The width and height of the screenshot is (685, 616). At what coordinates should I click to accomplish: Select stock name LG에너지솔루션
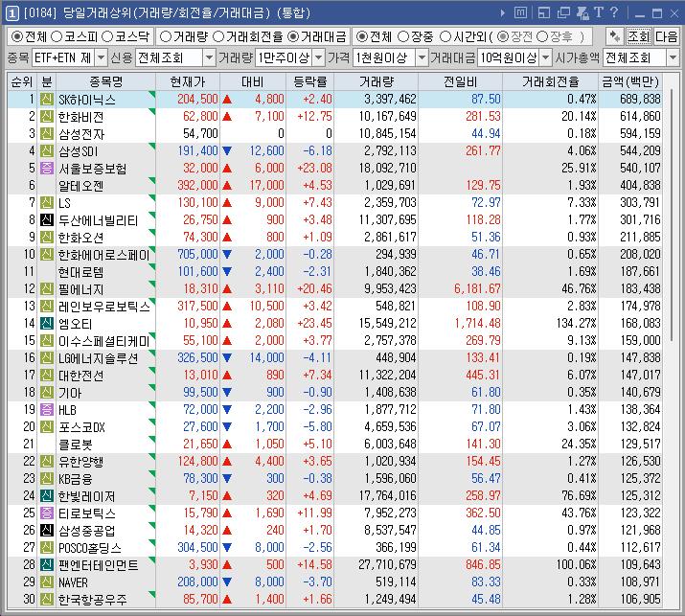(99, 358)
